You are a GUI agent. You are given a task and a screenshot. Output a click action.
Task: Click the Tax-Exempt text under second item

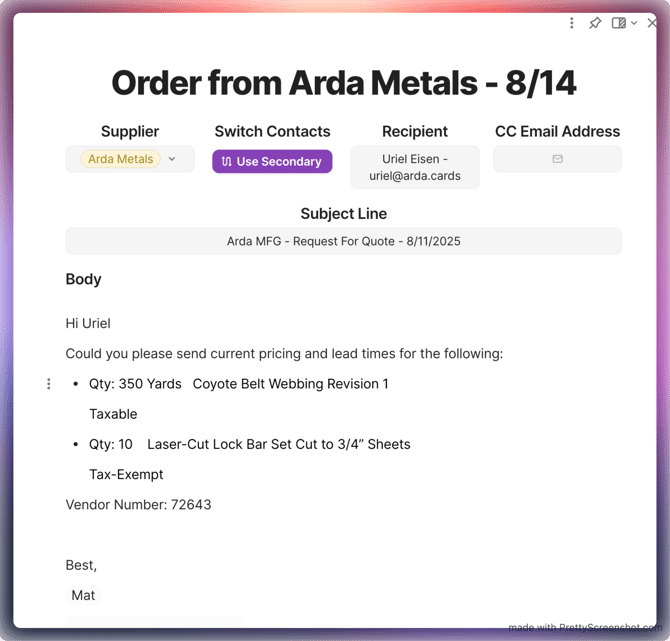point(126,475)
